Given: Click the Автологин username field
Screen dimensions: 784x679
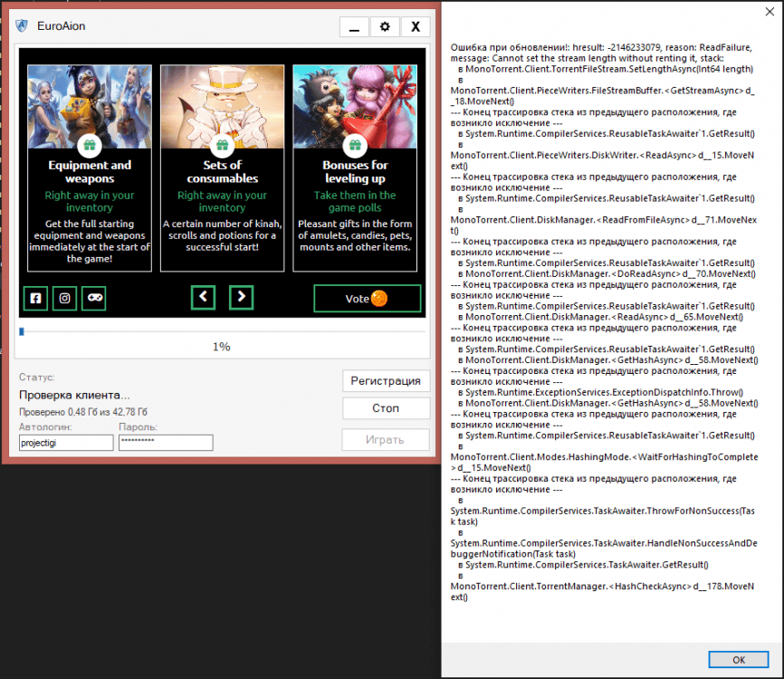Looking at the screenshot, I should click(x=66, y=443).
